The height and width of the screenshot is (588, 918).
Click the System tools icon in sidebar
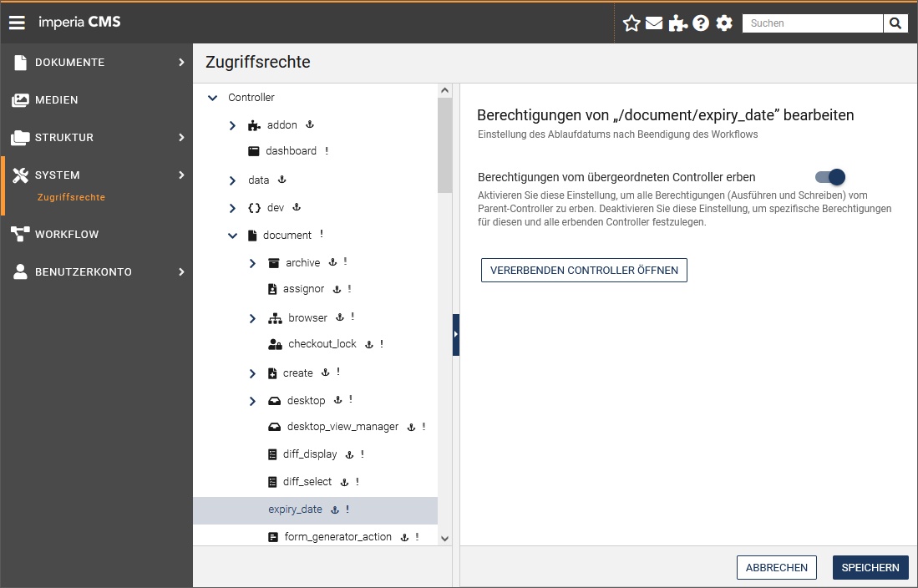(x=21, y=175)
